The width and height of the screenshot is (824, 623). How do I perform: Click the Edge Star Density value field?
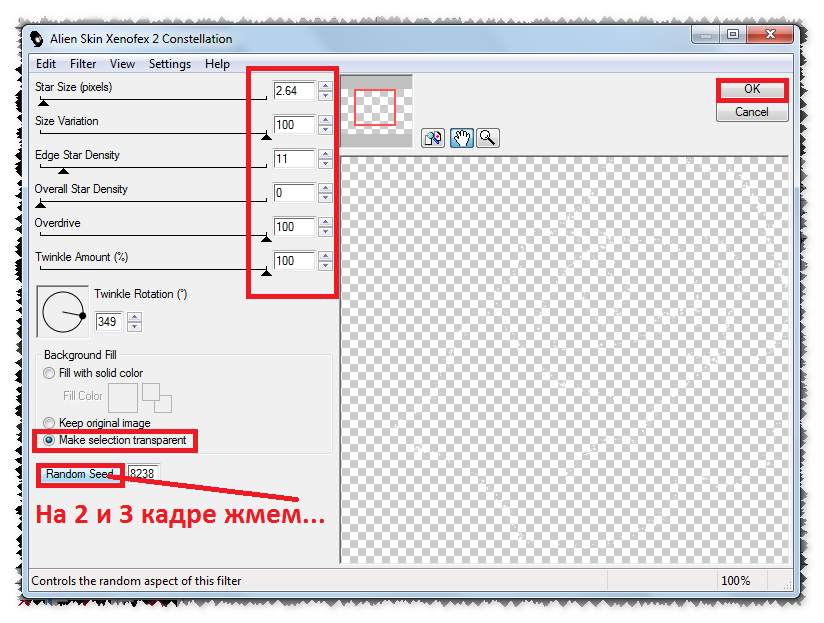[294, 159]
